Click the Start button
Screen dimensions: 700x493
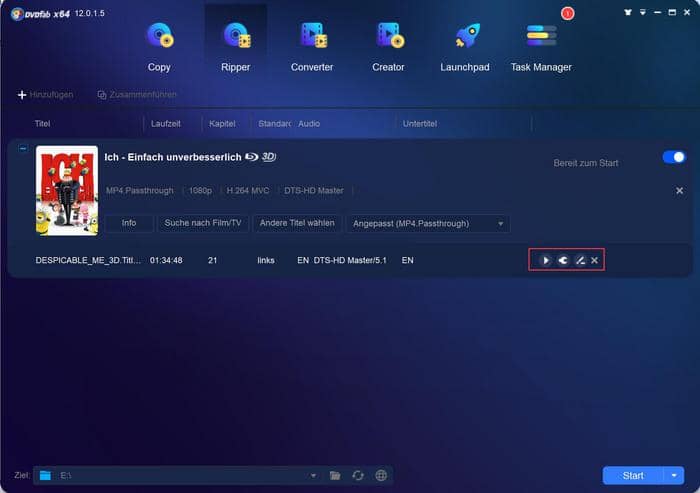point(633,476)
